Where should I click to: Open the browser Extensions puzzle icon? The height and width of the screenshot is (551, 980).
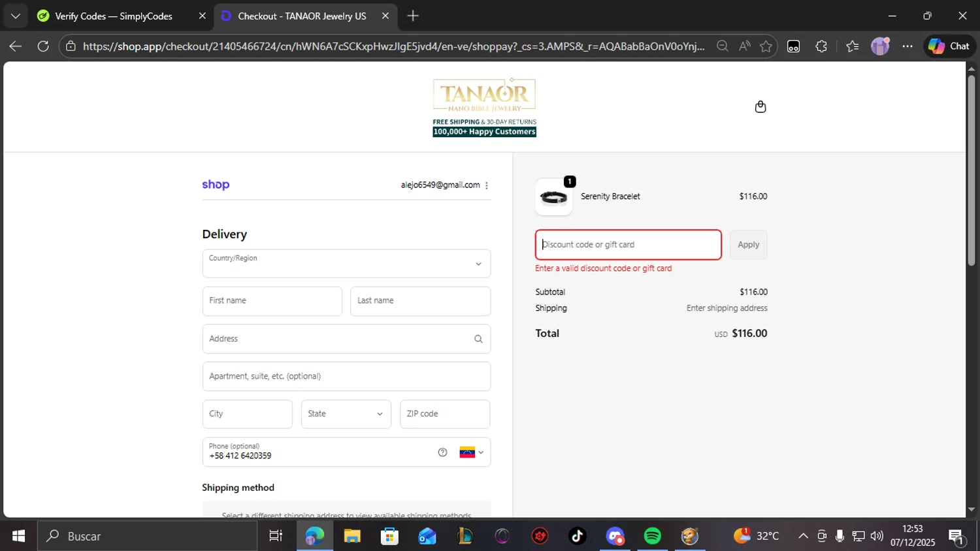coord(821,46)
